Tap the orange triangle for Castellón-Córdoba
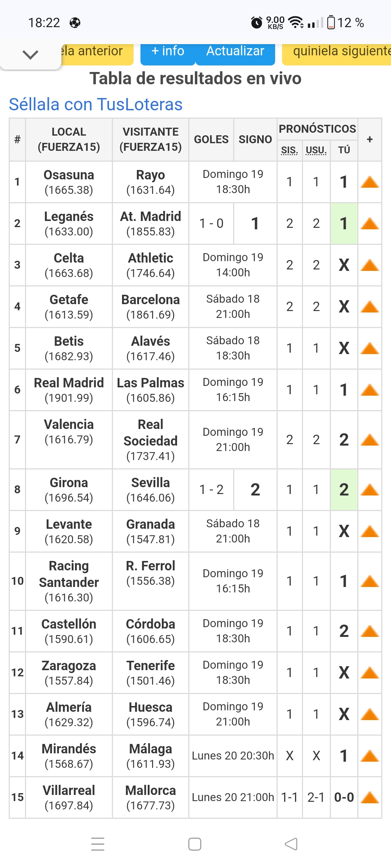Viewport: 391px width, 868px height. 370,631
